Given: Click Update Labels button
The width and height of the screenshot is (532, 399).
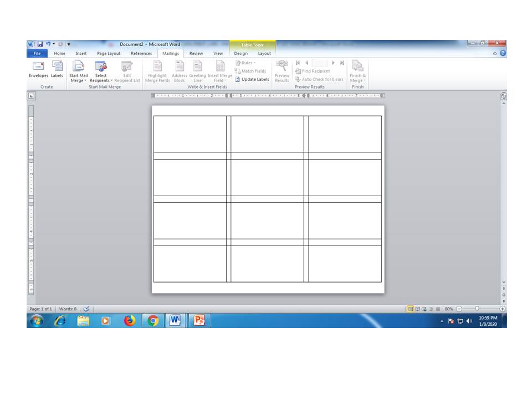Looking at the screenshot, I should tap(252, 79).
